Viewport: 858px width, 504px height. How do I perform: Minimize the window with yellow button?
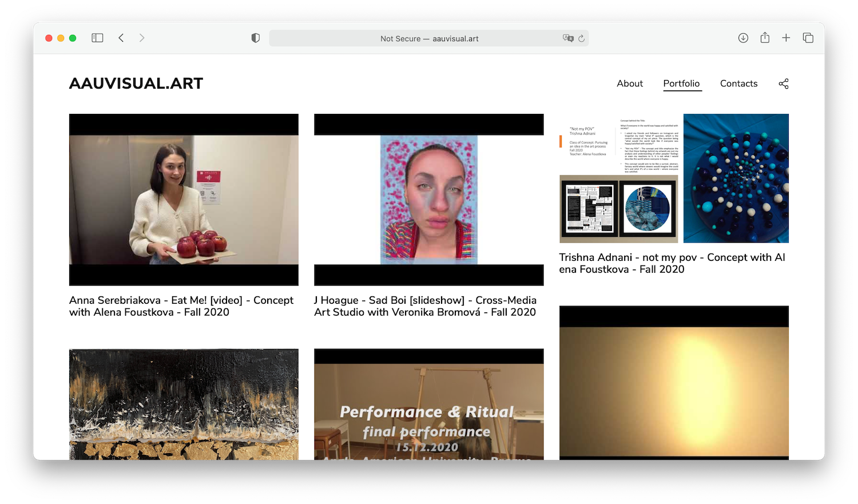click(61, 38)
